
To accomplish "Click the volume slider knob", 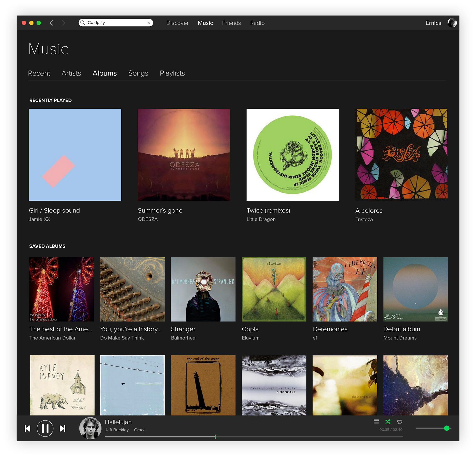I will click(447, 428).
